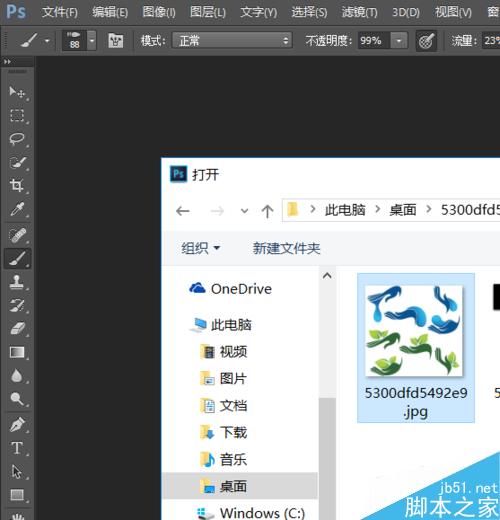Image resolution: width=500 pixels, height=520 pixels.
Task: Select the 5300dfd5492e9.jpg thumbnail
Action: [x=416, y=348]
